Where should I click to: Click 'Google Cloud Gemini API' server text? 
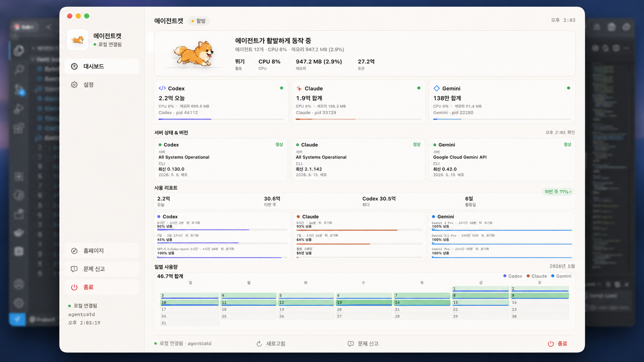[x=460, y=157]
